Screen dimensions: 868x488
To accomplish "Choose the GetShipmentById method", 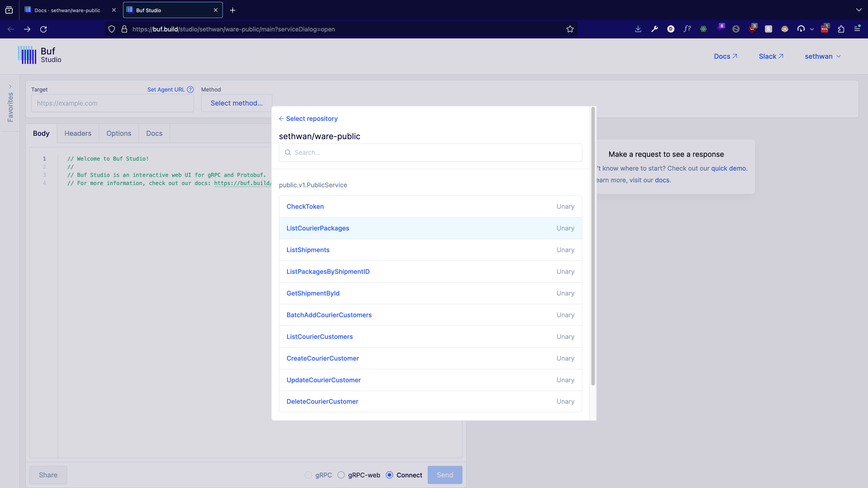I will 430,293.
